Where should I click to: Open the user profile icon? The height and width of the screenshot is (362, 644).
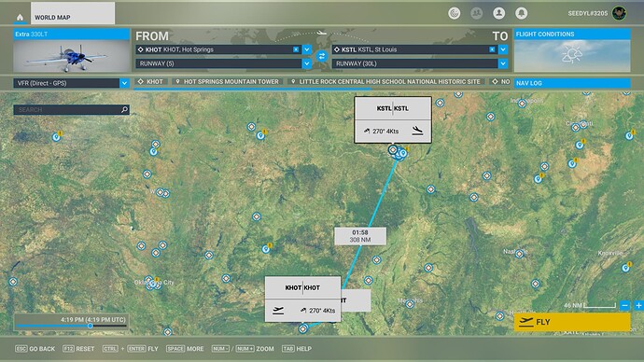click(x=499, y=13)
